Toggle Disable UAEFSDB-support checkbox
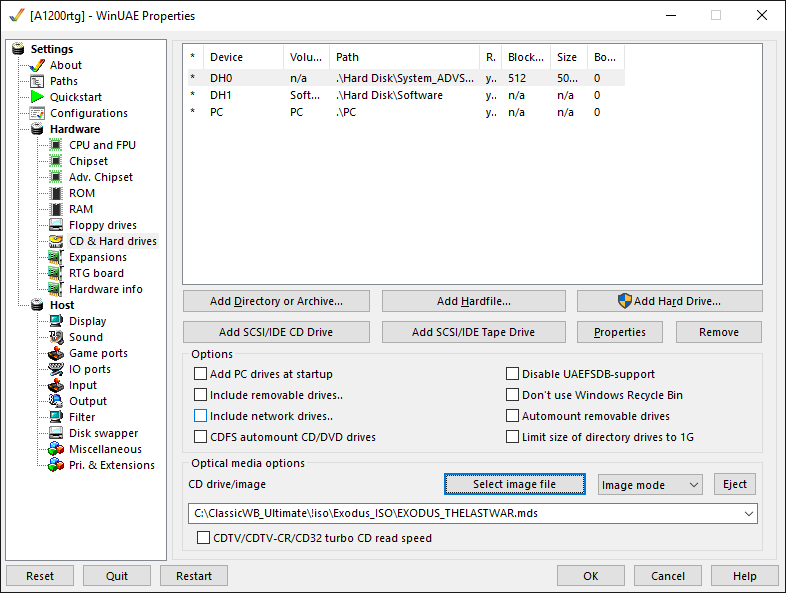The width and height of the screenshot is (786, 593). coord(512,374)
